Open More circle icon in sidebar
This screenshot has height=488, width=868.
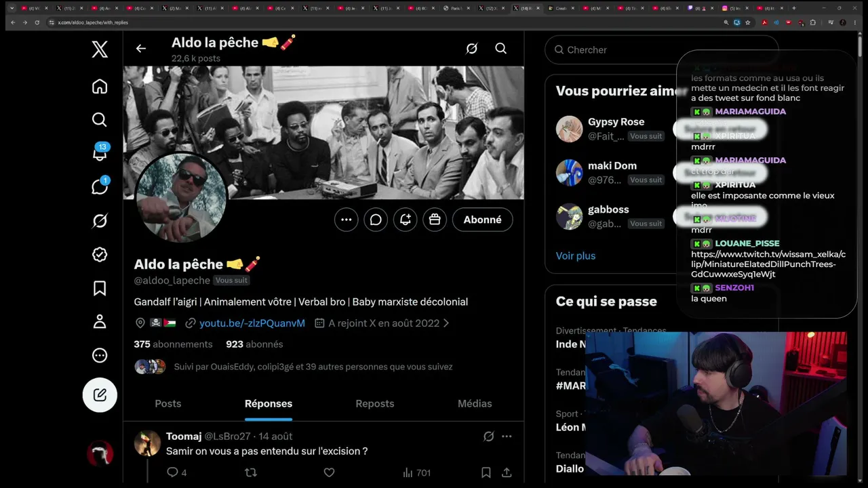click(x=100, y=356)
